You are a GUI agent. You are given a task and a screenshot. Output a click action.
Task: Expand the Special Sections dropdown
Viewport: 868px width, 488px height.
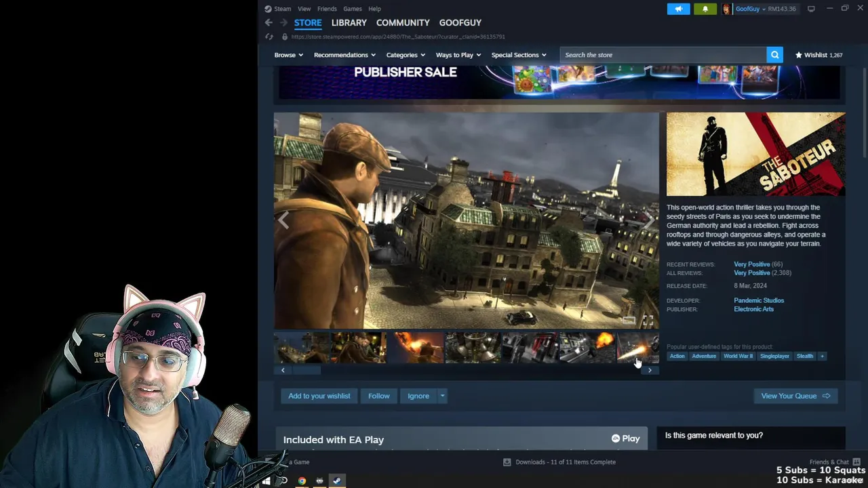click(x=519, y=55)
